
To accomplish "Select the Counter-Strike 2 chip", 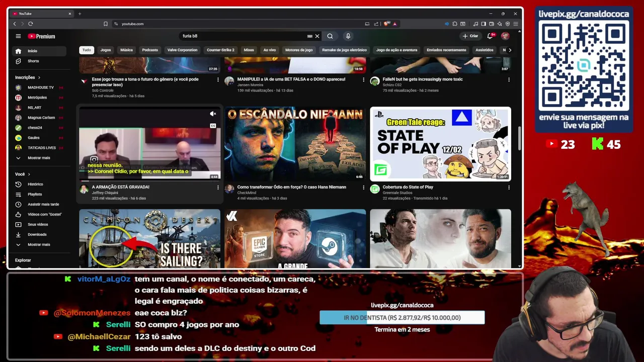I will point(220,50).
